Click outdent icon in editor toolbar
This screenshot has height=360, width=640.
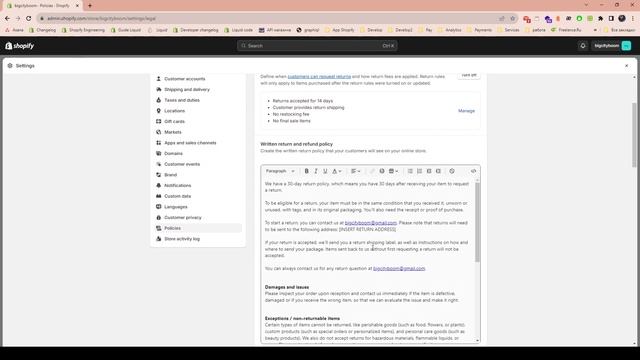pyautogui.click(x=429, y=171)
